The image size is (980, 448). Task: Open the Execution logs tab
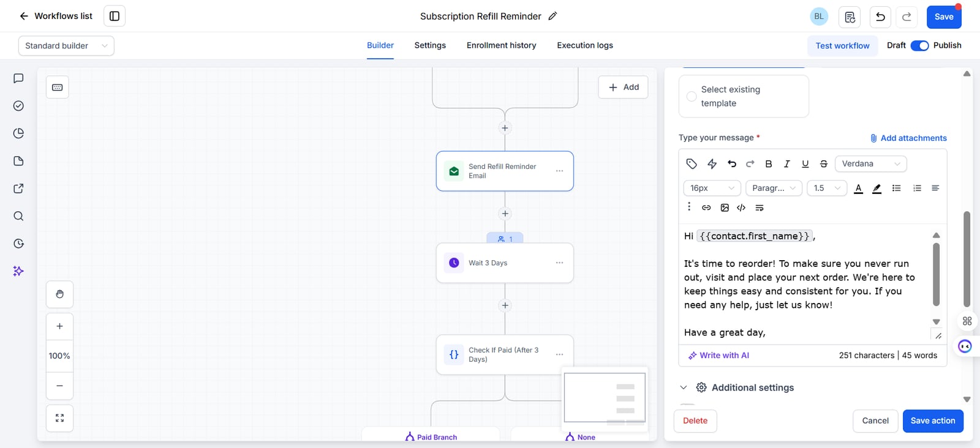(x=585, y=45)
